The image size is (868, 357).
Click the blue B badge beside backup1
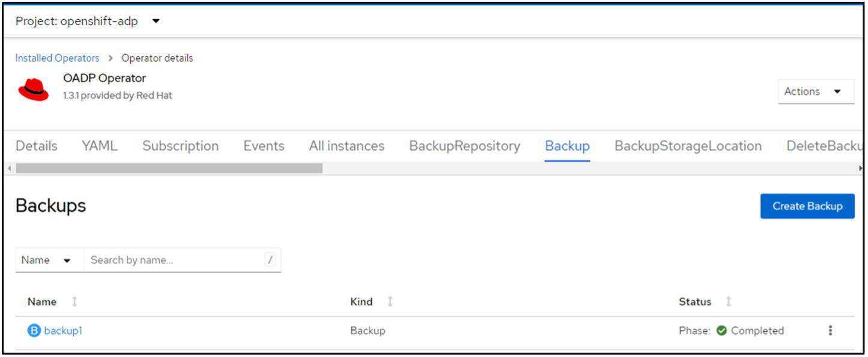[34, 331]
